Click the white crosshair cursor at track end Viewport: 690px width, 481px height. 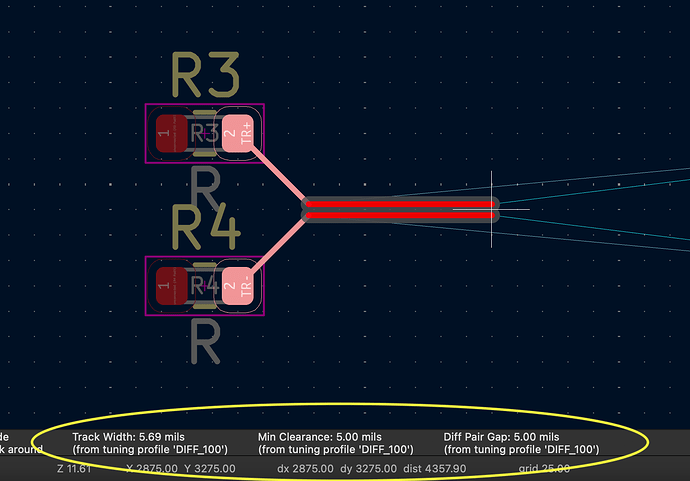click(x=491, y=209)
